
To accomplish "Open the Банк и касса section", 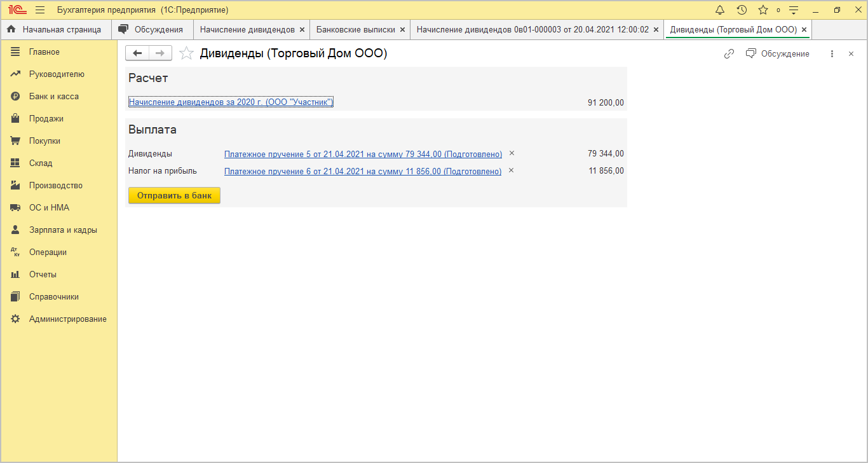I will click(58, 97).
